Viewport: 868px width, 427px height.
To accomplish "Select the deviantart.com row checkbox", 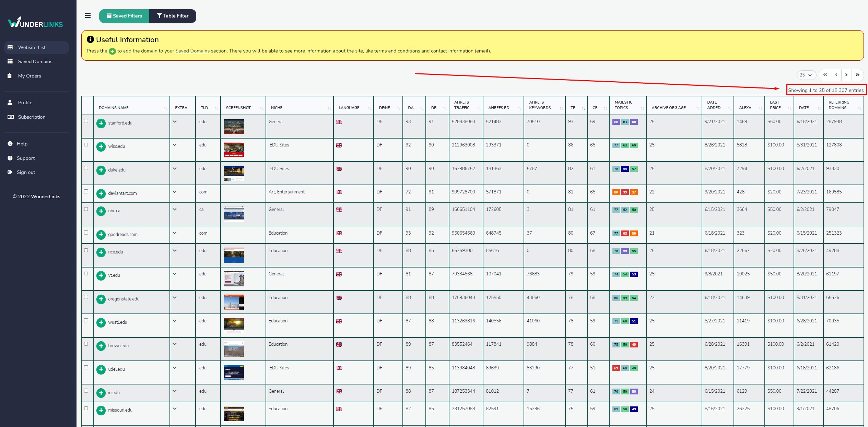I will click(86, 191).
